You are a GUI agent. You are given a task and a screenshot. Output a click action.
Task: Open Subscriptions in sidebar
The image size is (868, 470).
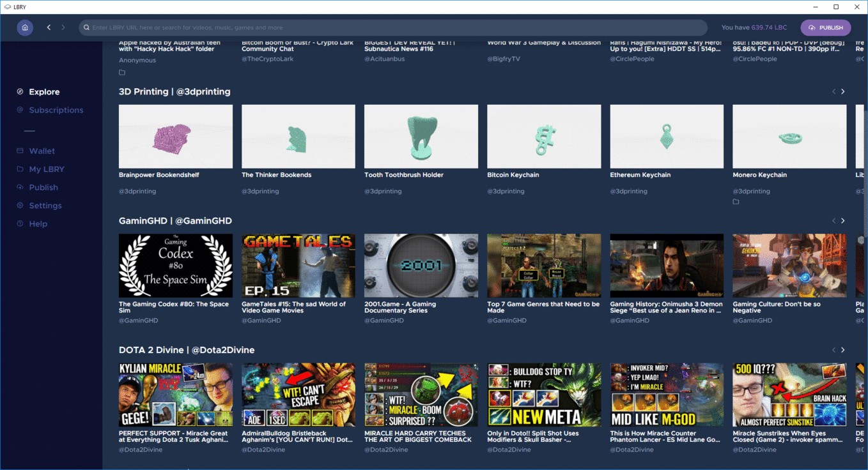[x=56, y=110]
